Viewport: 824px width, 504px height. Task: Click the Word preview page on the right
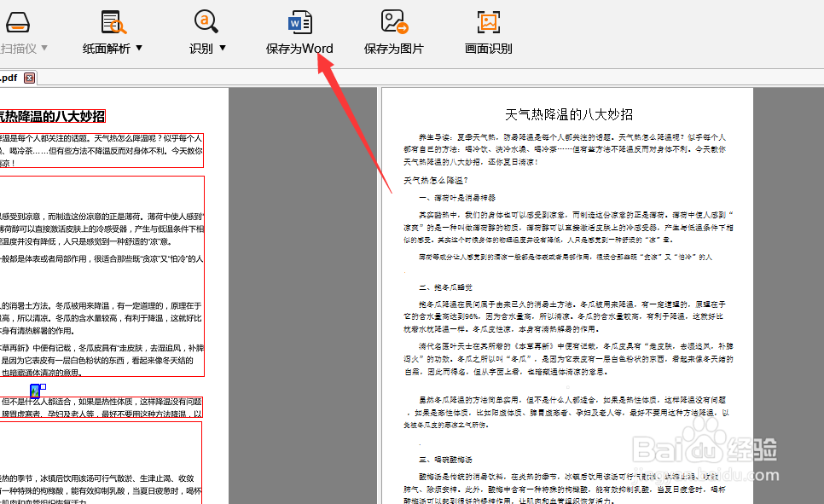tap(572, 298)
